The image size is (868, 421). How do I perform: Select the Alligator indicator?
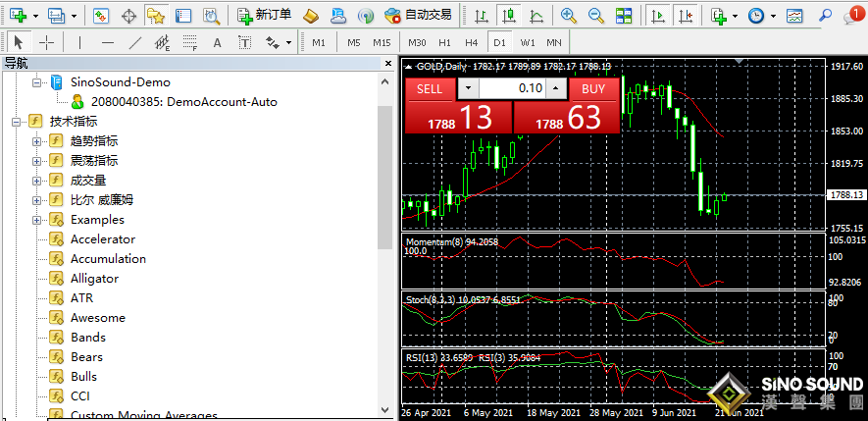[94, 279]
